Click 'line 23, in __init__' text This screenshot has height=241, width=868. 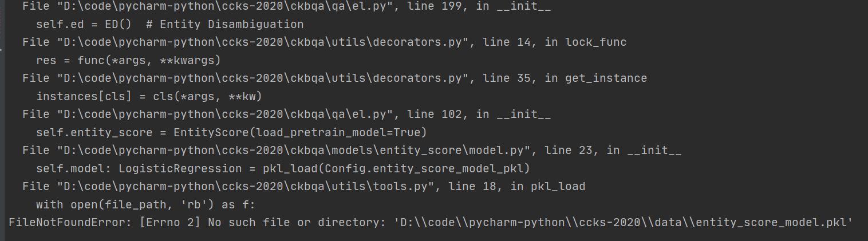613,151
